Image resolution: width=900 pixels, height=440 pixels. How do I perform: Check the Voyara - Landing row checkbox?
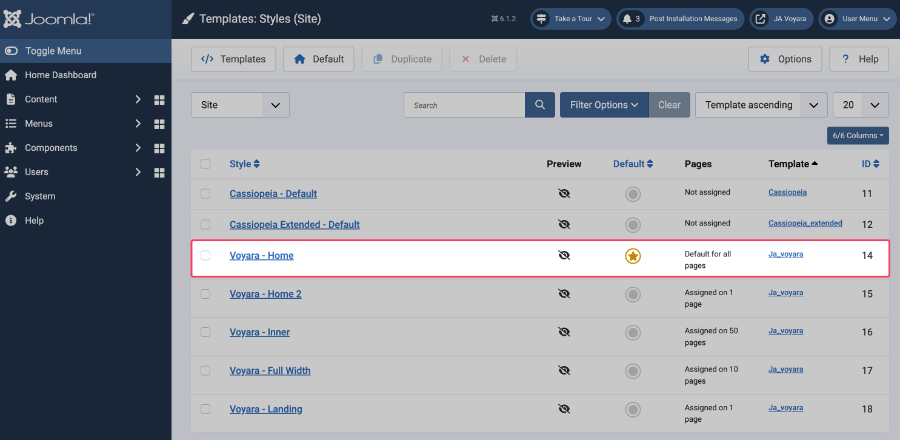click(205, 409)
